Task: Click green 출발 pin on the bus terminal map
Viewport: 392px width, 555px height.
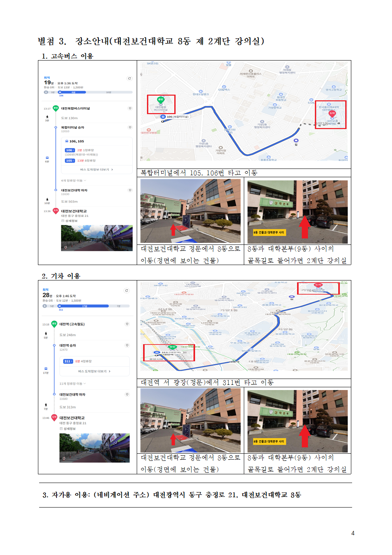Action: [160, 100]
